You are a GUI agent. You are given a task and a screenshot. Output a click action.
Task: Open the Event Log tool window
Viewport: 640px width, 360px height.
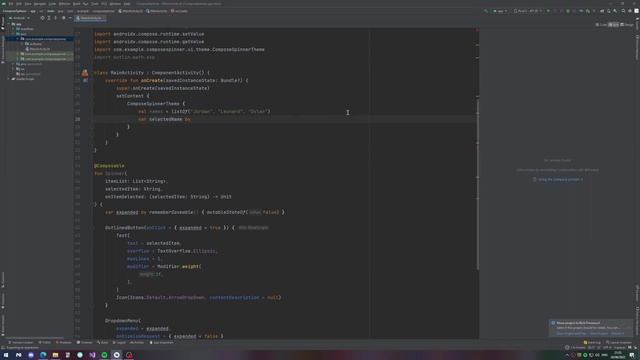[592, 342]
